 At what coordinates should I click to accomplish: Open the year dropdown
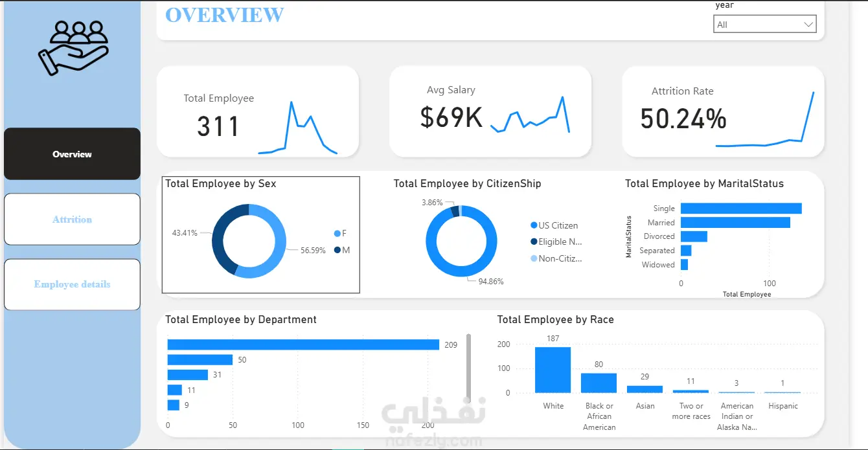click(765, 25)
